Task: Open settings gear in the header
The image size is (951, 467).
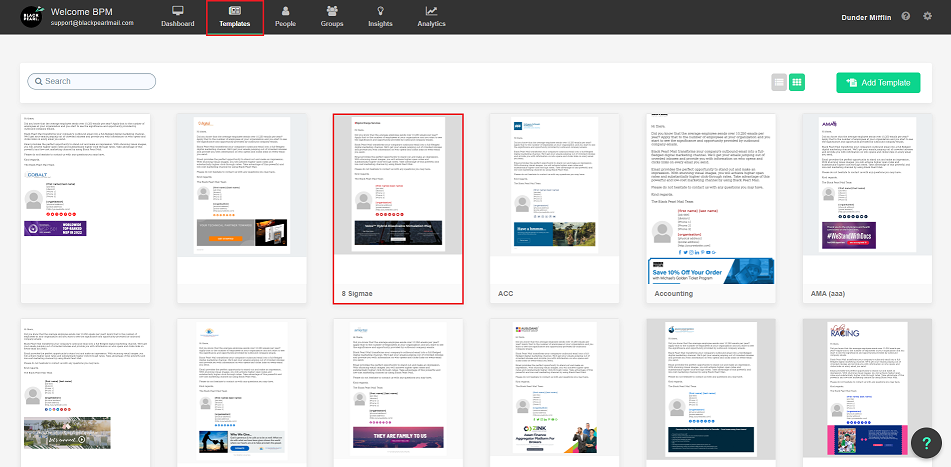Action: point(927,16)
